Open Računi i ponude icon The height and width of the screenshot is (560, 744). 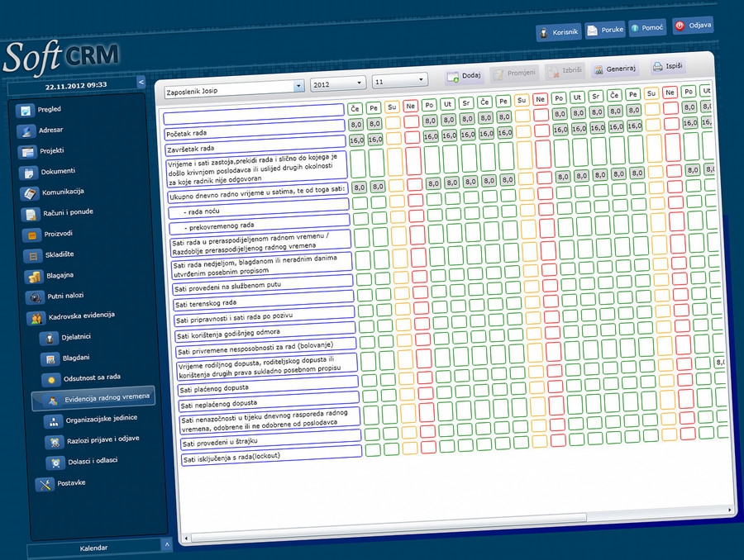tap(31, 214)
